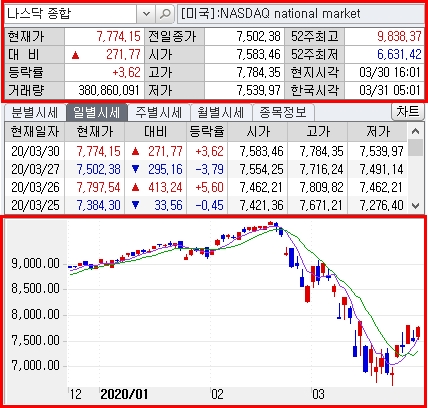The width and height of the screenshot is (428, 408).
Task: Click the daily table scrollbar thumb
Action: [x=415, y=148]
